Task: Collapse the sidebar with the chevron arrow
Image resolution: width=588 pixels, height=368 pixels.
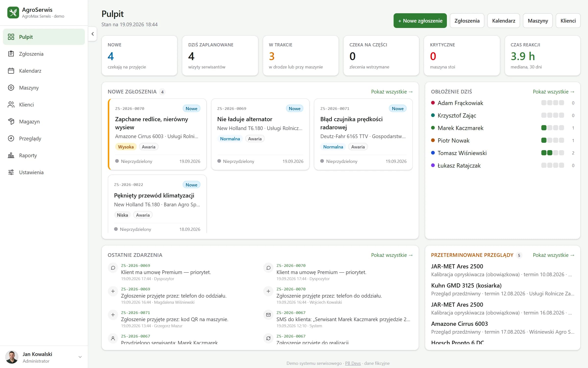Action: point(93,34)
